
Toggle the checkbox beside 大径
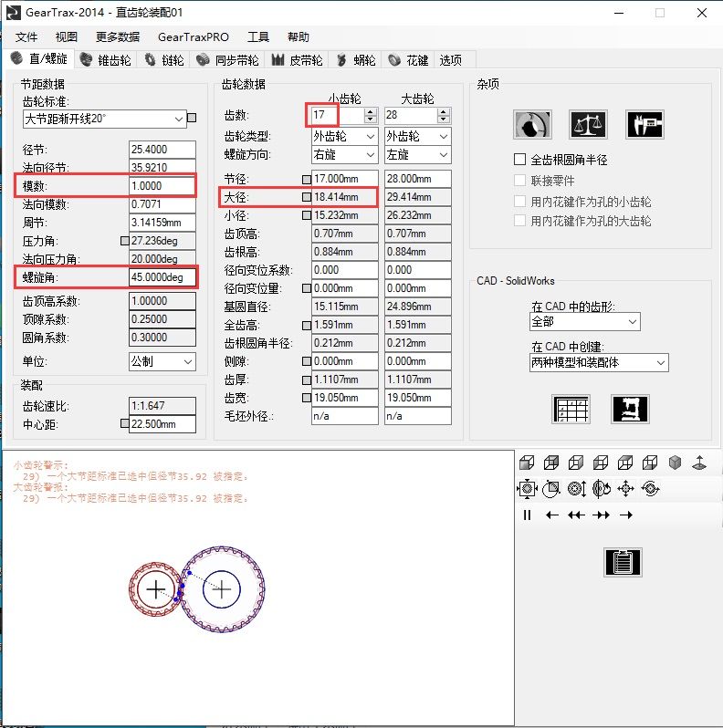coord(306,197)
